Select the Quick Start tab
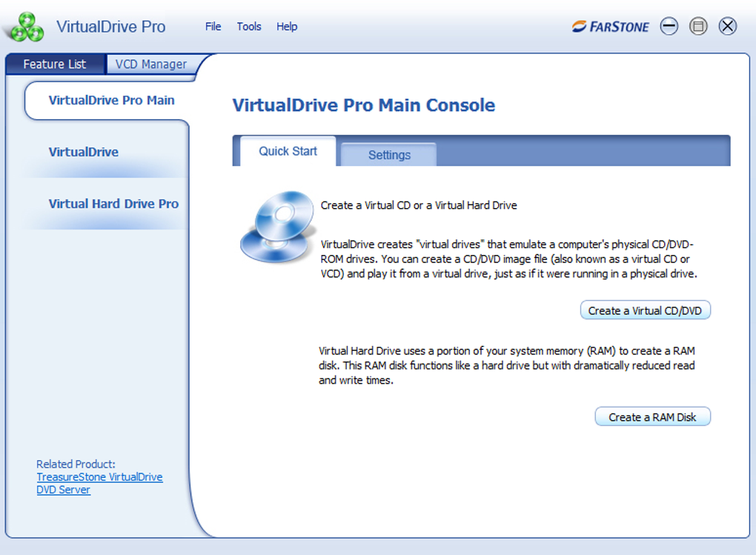This screenshot has height=555, width=756. (288, 151)
